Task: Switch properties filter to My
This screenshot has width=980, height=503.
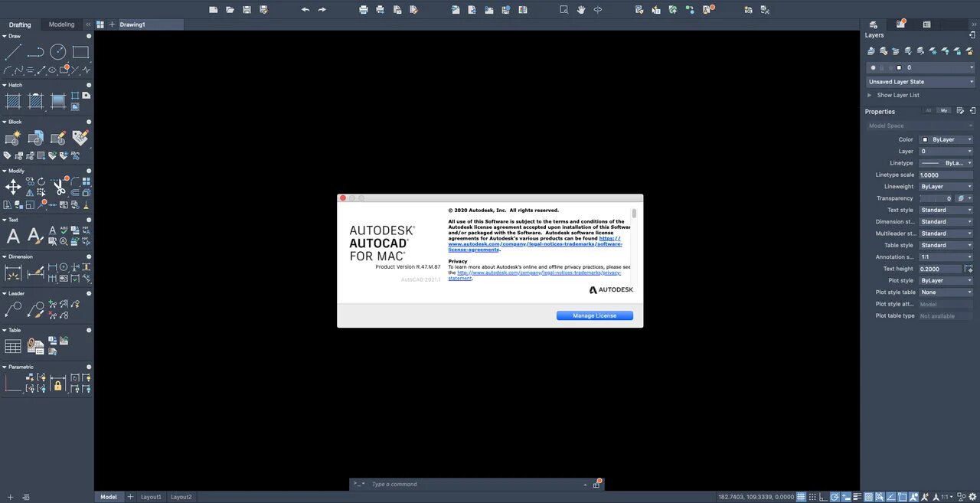Action: (x=944, y=110)
